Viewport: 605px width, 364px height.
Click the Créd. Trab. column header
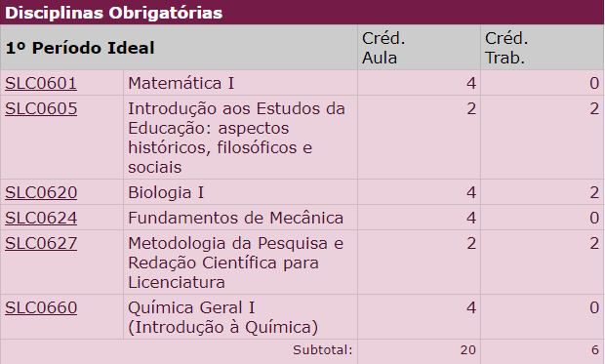click(506, 48)
